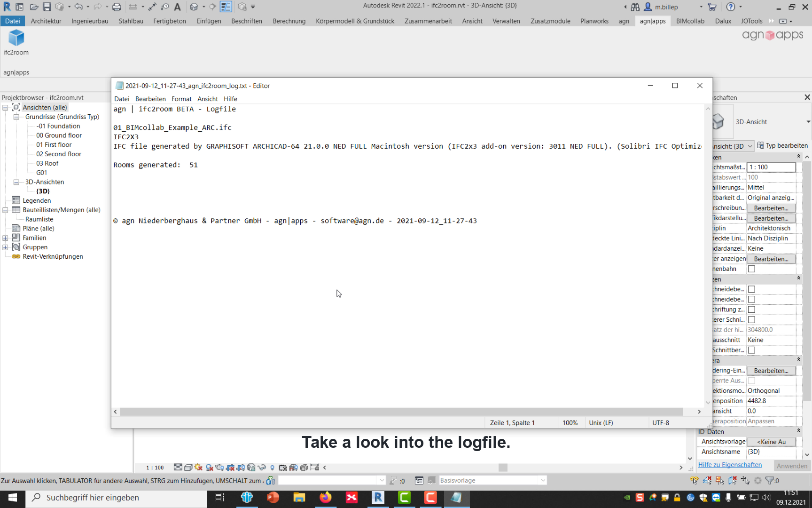
Task: Collapse Bauteillisten/Mengen (alle) node
Action: (5, 210)
